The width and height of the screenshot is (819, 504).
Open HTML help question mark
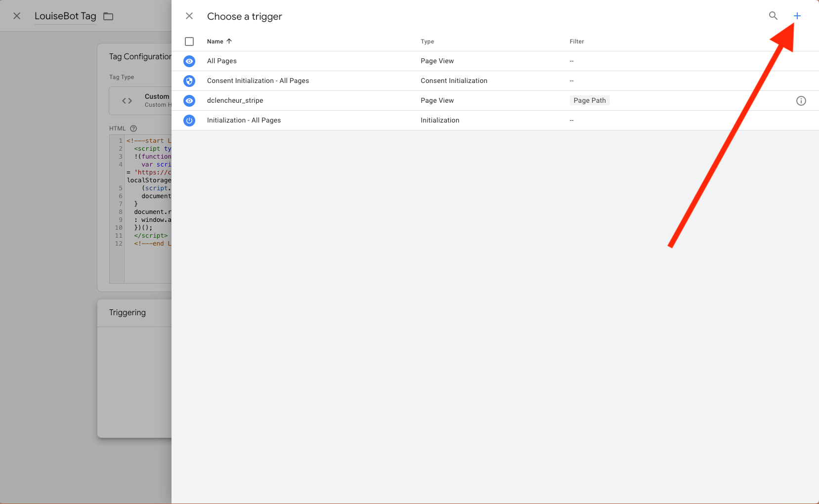tap(133, 128)
